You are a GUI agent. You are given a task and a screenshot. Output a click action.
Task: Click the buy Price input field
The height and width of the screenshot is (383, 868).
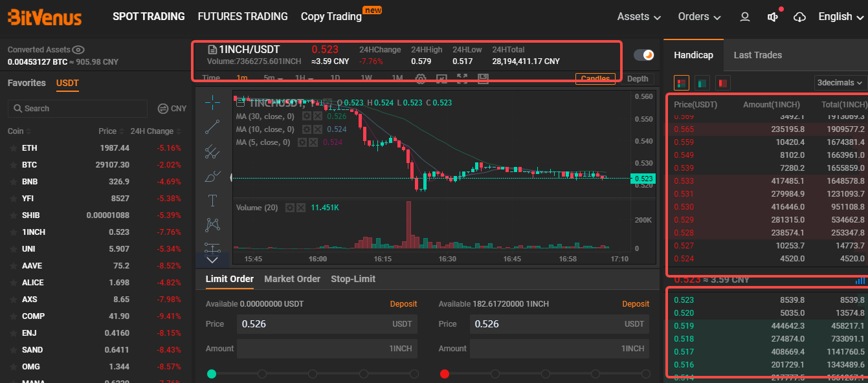pyautogui.click(x=327, y=324)
